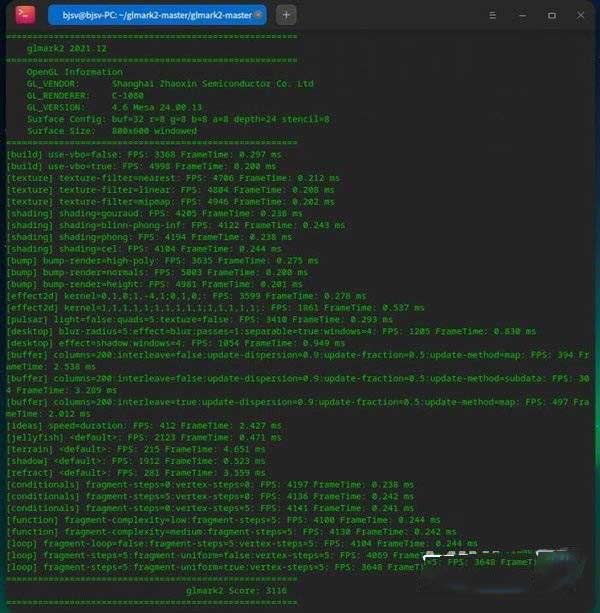Click [function] fragment-complexity=medium line
The image size is (600, 613).
(231, 532)
